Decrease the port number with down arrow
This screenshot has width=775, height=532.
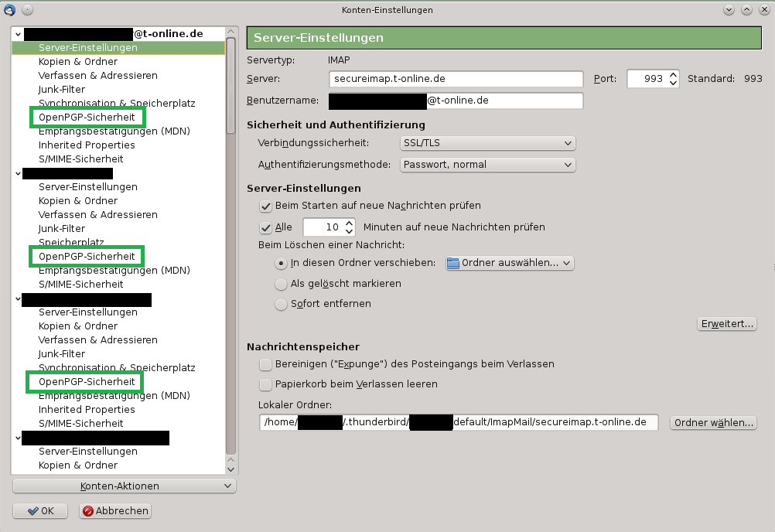click(x=673, y=83)
